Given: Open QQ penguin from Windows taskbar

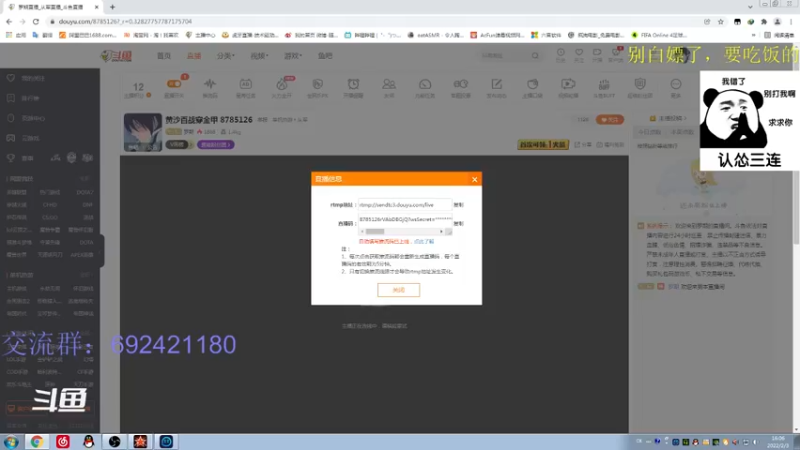Looking at the screenshot, I should pos(89,441).
